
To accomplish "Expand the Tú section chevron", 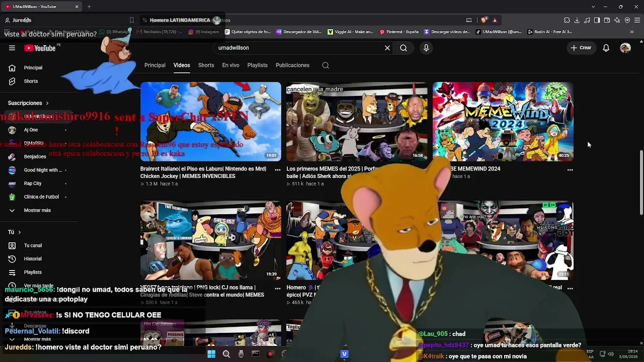I will (x=19, y=232).
